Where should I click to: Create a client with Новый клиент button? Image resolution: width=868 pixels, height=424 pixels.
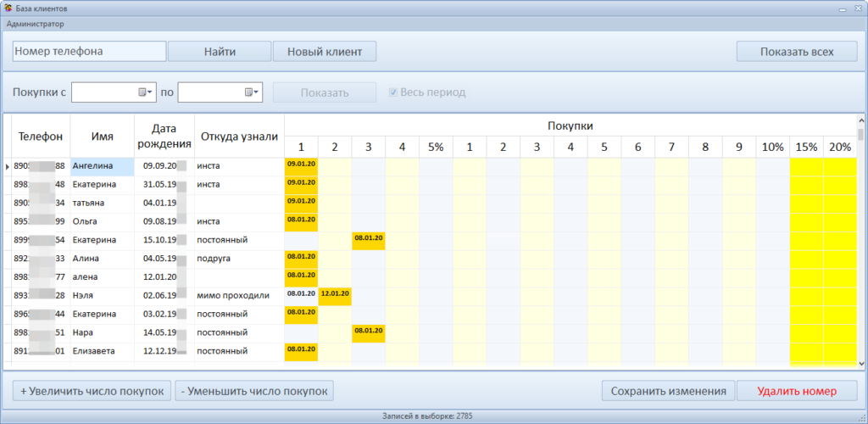click(x=325, y=52)
